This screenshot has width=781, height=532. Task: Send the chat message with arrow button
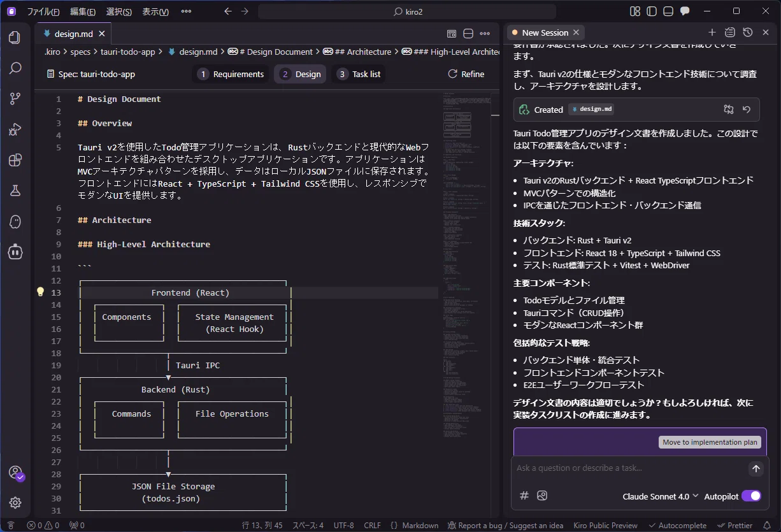pyautogui.click(x=756, y=469)
